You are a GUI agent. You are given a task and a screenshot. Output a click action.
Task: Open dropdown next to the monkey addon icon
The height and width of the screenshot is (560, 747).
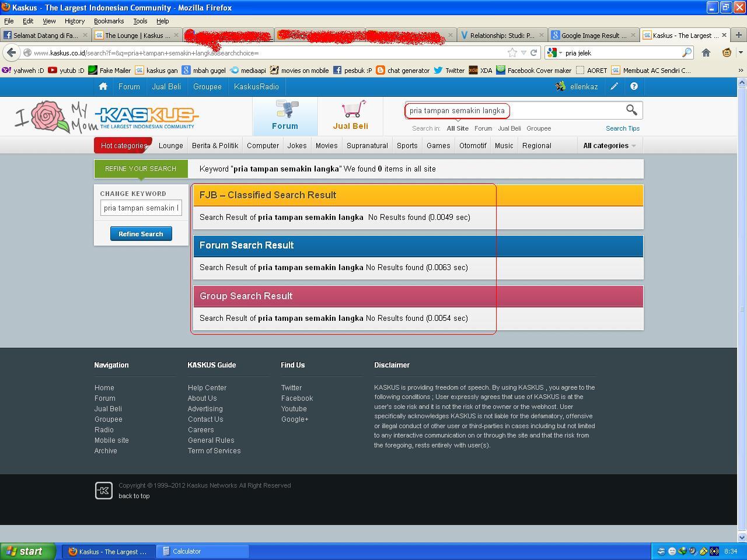(741, 52)
